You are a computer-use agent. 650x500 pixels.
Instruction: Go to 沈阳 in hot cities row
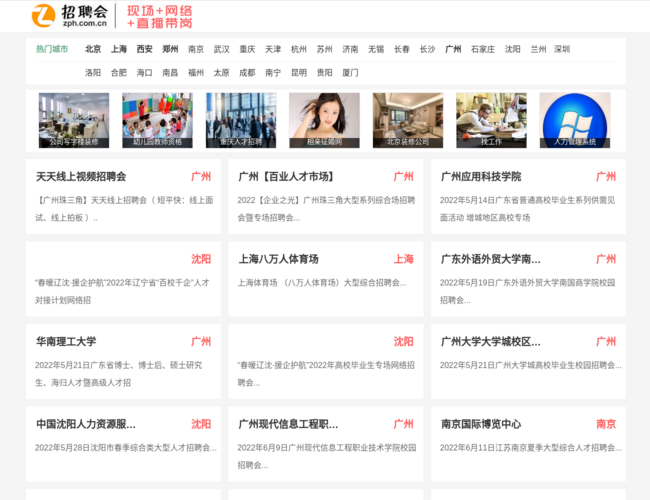(512, 49)
